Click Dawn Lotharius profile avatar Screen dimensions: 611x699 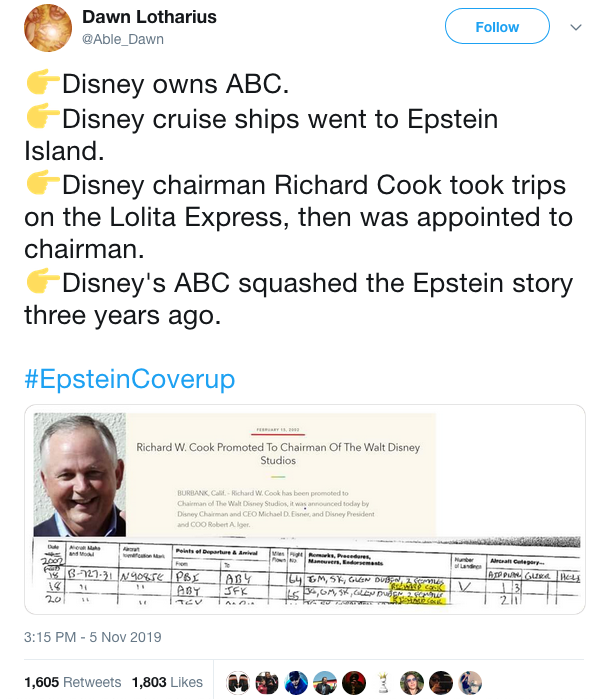point(46,29)
